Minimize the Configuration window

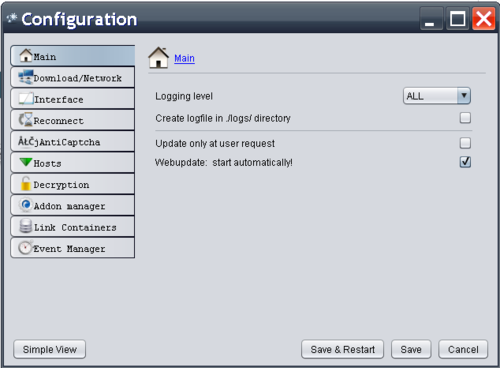tap(431, 19)
